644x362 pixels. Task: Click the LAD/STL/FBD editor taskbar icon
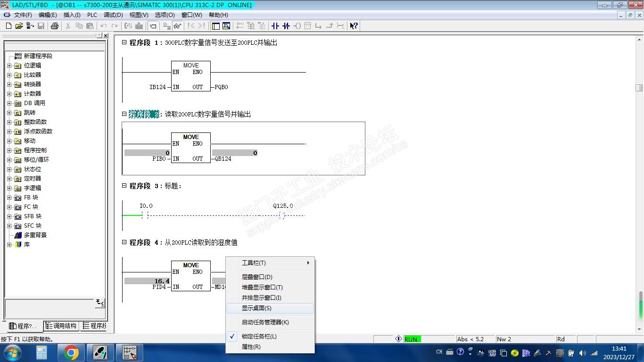click(x=130, y=353)
